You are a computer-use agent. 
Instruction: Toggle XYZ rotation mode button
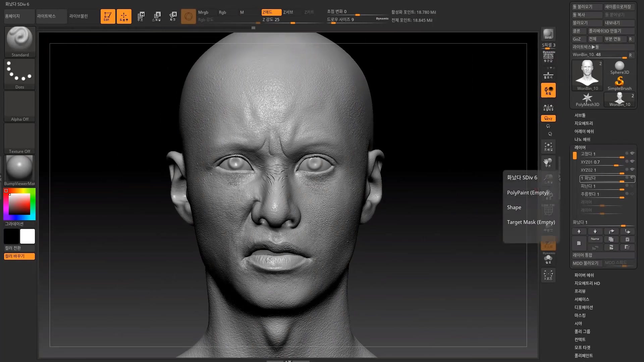(x=548, y=118)
